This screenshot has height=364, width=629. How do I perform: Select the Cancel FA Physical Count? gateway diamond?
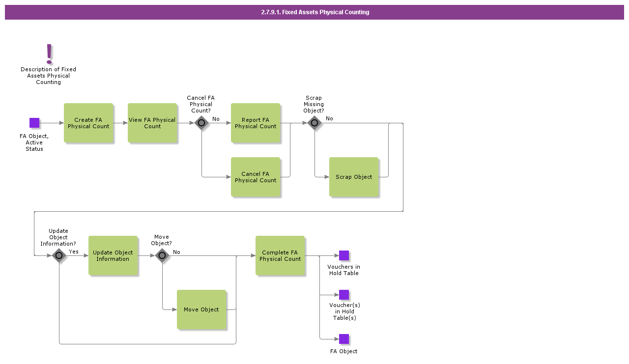point(201,123)
